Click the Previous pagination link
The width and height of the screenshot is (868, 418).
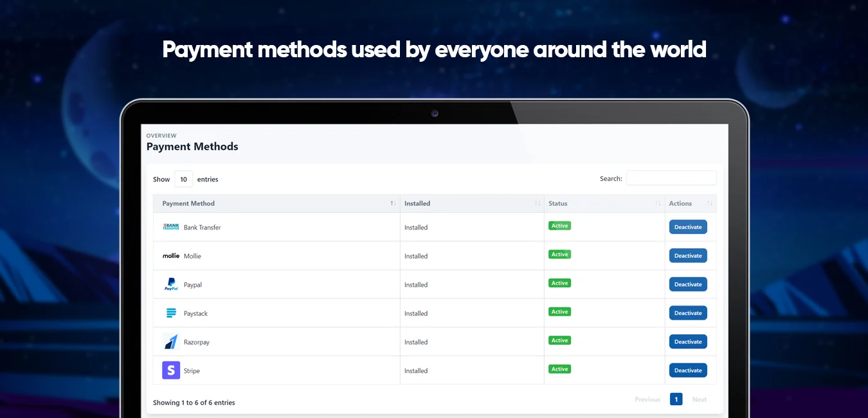pos(647,399)
